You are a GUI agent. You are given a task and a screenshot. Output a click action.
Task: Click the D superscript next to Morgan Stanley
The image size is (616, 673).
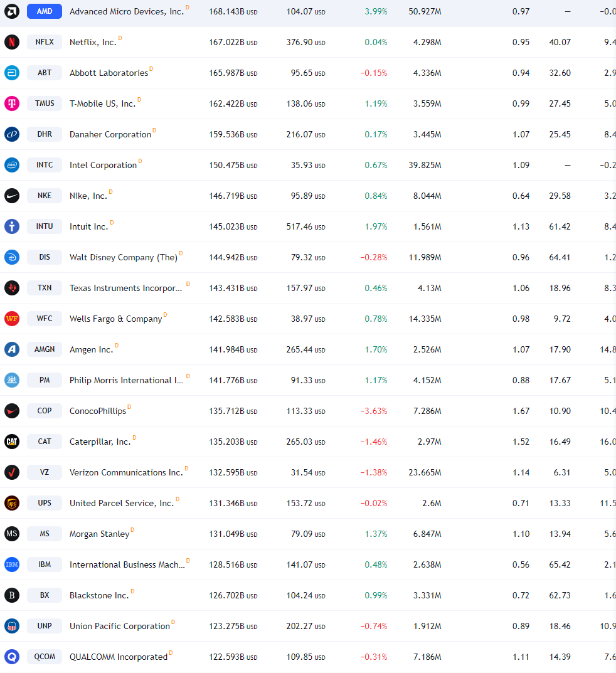(132, 529)
